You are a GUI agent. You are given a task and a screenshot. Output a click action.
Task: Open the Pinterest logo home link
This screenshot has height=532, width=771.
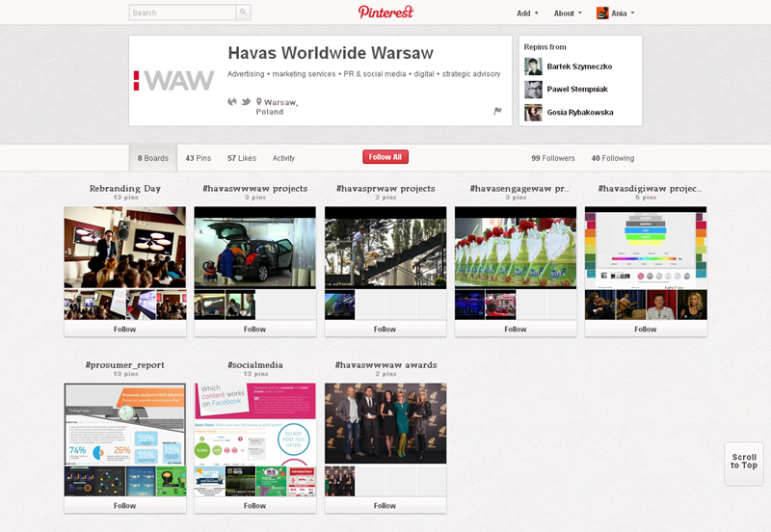click(385, 13)
